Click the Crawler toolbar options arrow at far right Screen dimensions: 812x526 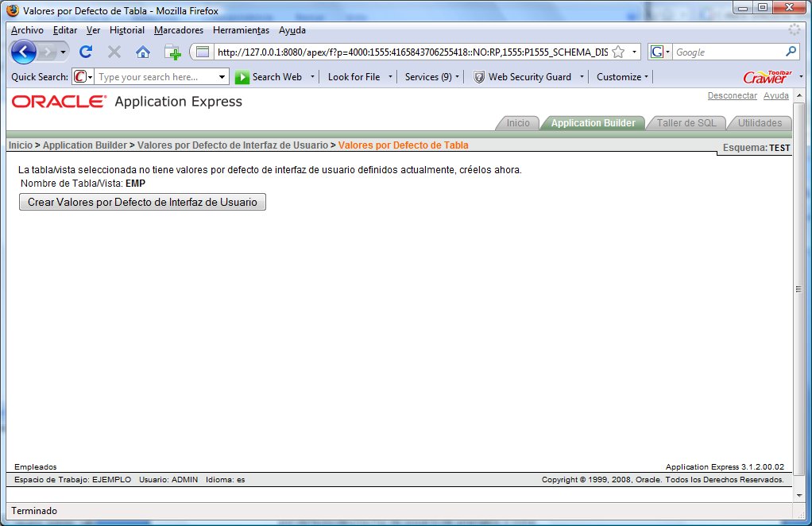(801, 76)
